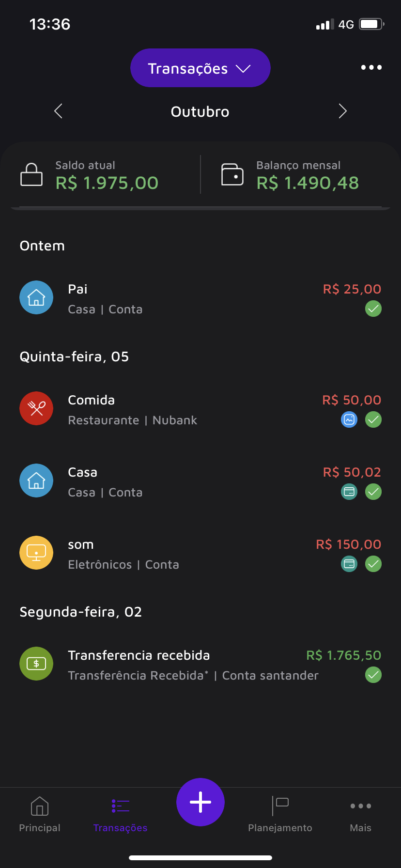Add a new transaction with plus button
This screenshot has height=868, width=401.
coord(200,802)
